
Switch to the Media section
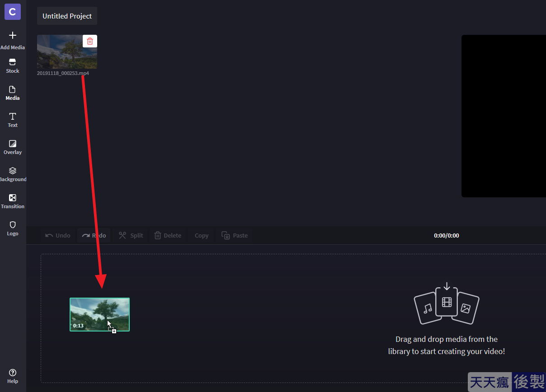pos(13,93)
